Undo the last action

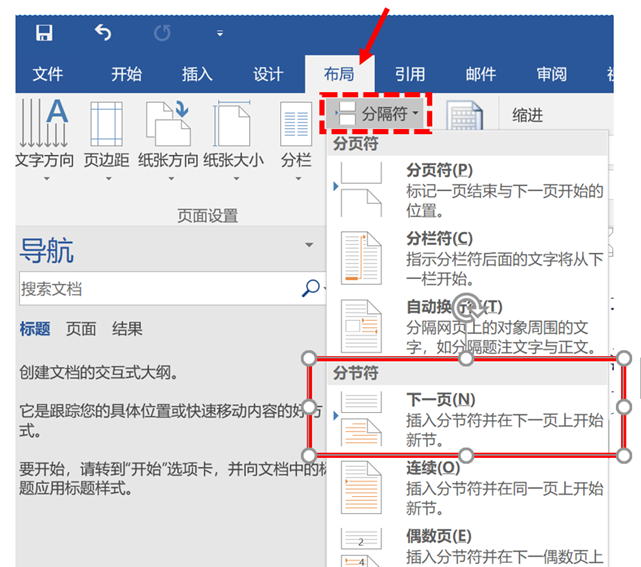pyautogui.click(x=103, y=33)
